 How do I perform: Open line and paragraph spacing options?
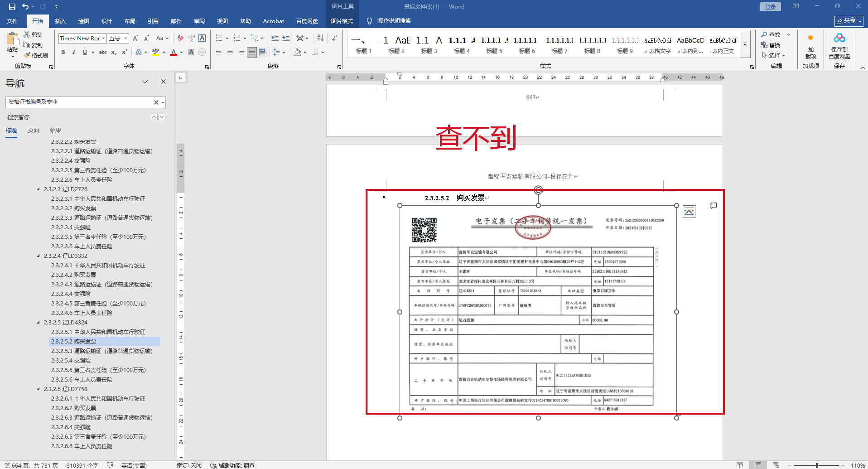279,52
